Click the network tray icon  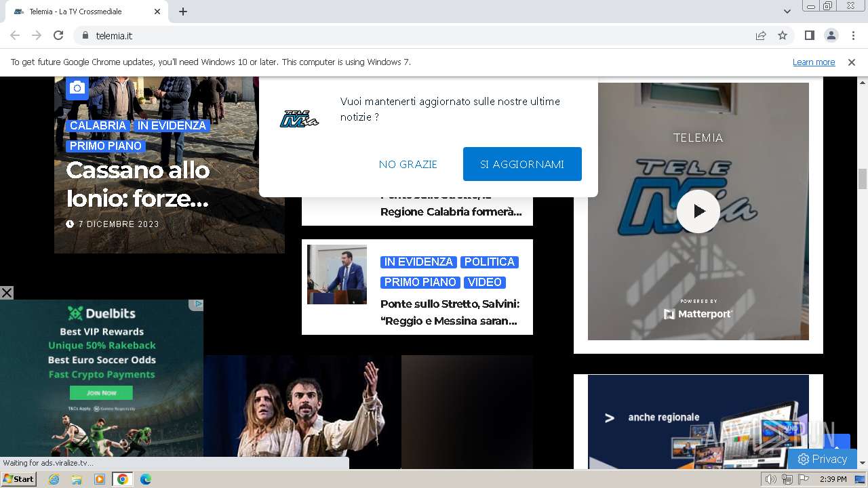[787, 479]
